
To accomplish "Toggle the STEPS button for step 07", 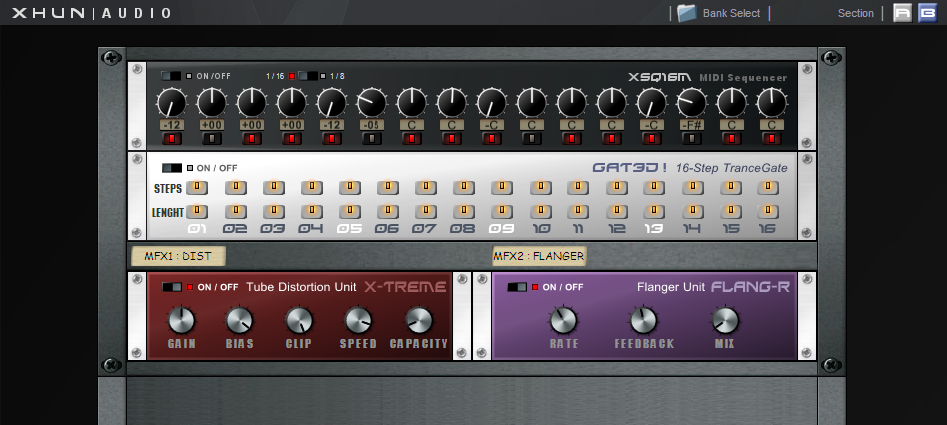I will tap(426, 188).
